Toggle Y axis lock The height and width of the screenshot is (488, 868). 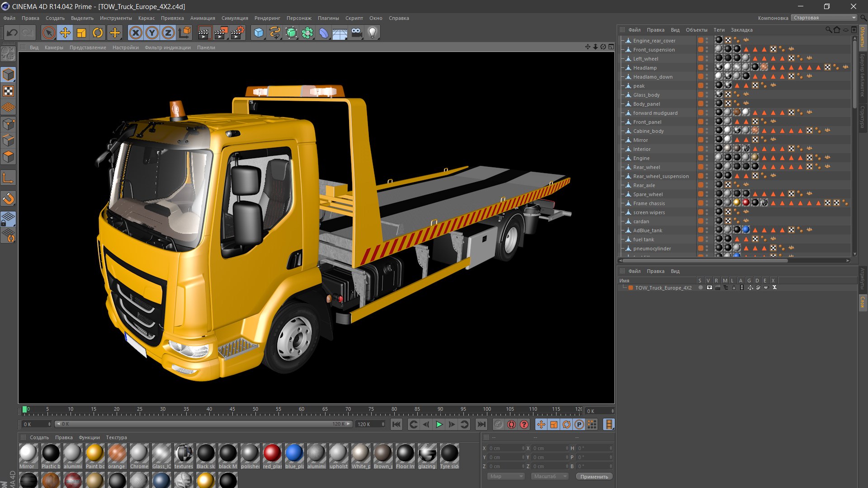point(152,33)
